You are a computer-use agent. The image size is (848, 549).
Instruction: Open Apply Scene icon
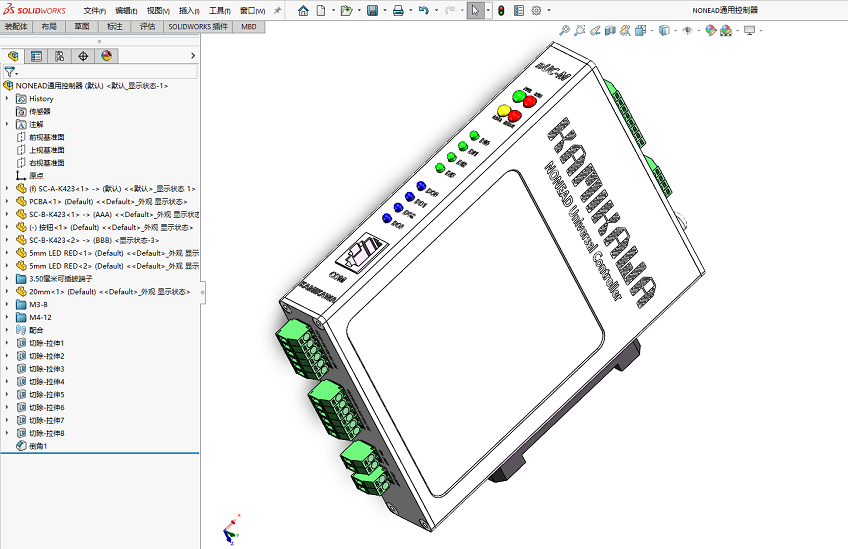[x=726, y=31]
